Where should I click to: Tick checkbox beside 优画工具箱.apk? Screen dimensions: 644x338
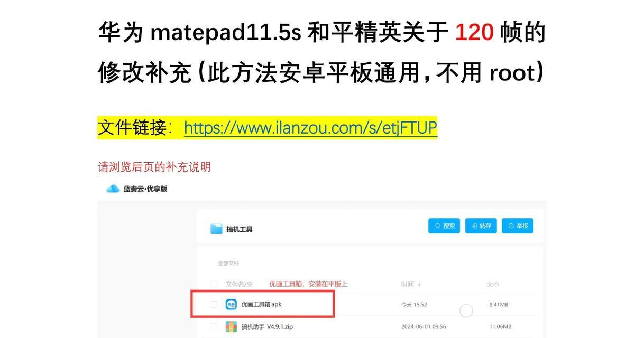[x=214, y=304]
